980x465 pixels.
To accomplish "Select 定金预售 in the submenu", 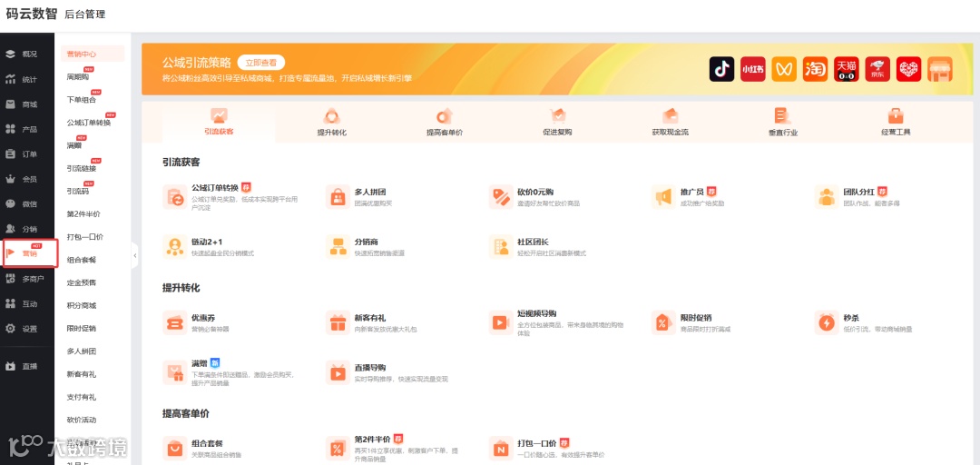I will (82, 282).
